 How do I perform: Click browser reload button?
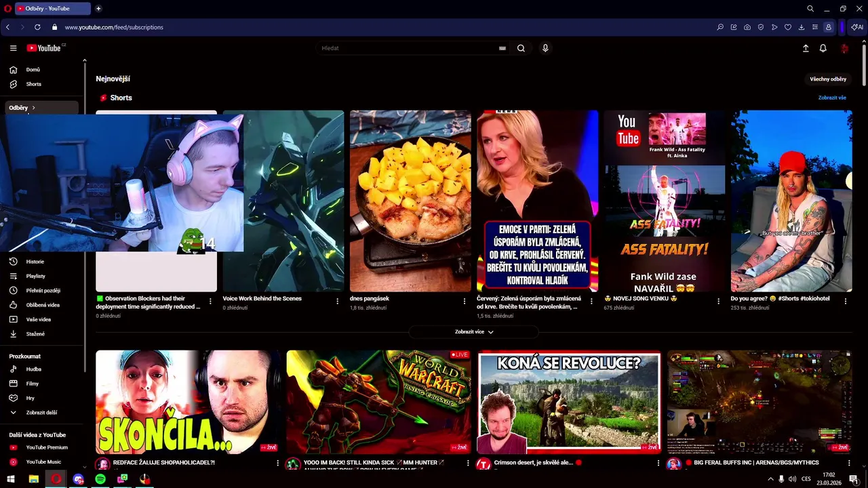[37, 27]
